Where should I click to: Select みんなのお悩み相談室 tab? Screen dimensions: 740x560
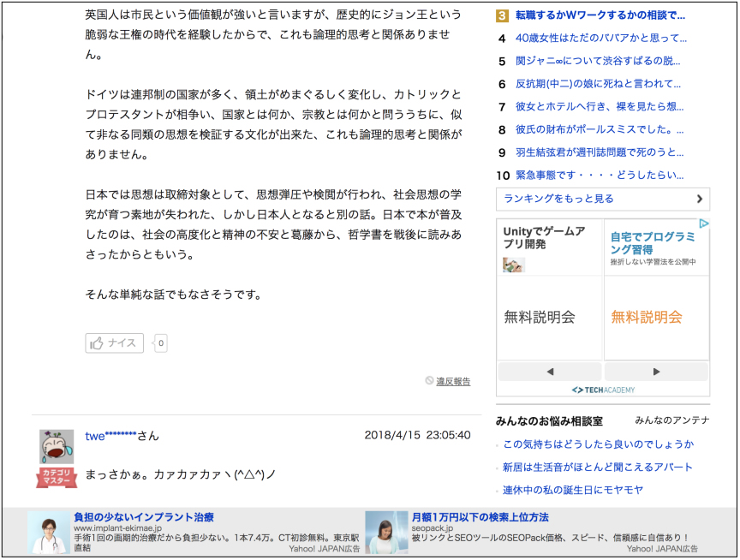(x=549, y=420)
